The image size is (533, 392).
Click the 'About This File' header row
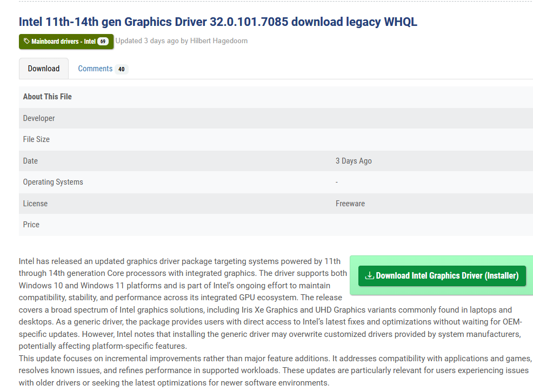tap(276, 97)
